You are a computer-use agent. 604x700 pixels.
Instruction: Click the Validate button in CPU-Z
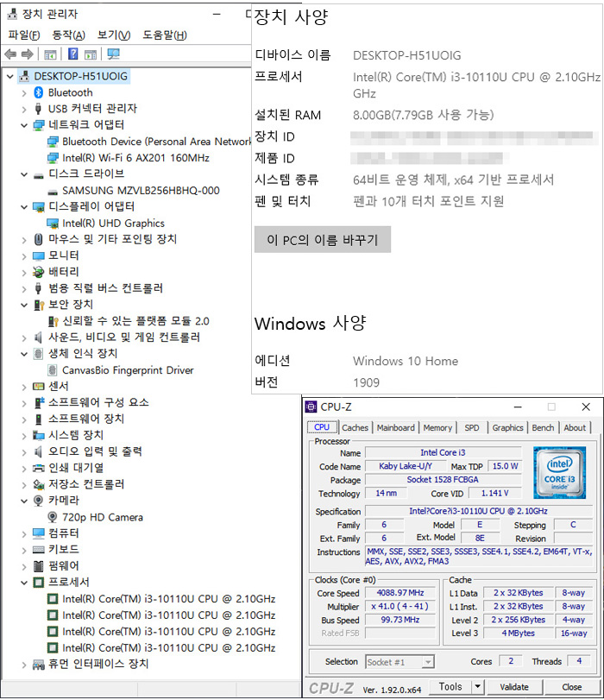(x=514, y=686)
